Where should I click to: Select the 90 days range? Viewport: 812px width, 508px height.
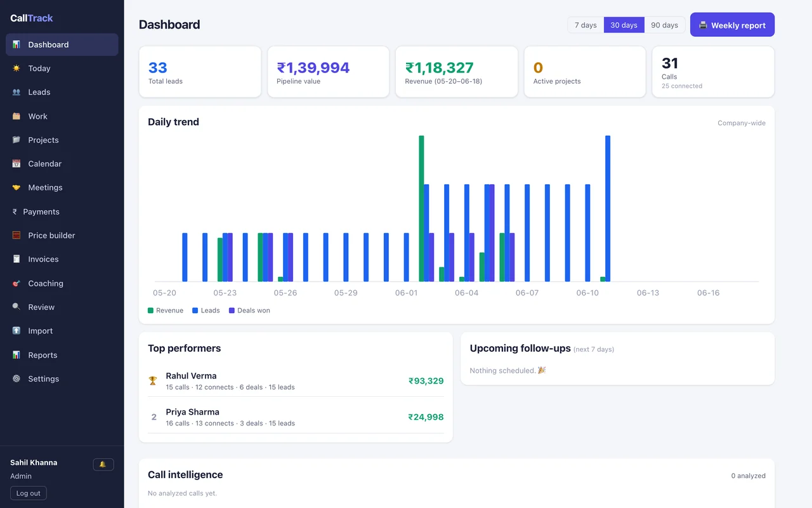click(664, 25)
